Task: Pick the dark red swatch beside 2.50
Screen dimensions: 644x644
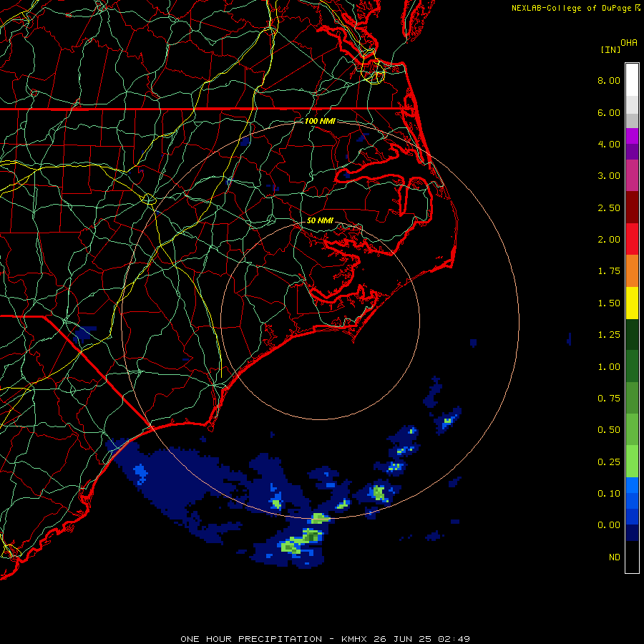Action: click(632, 208)
